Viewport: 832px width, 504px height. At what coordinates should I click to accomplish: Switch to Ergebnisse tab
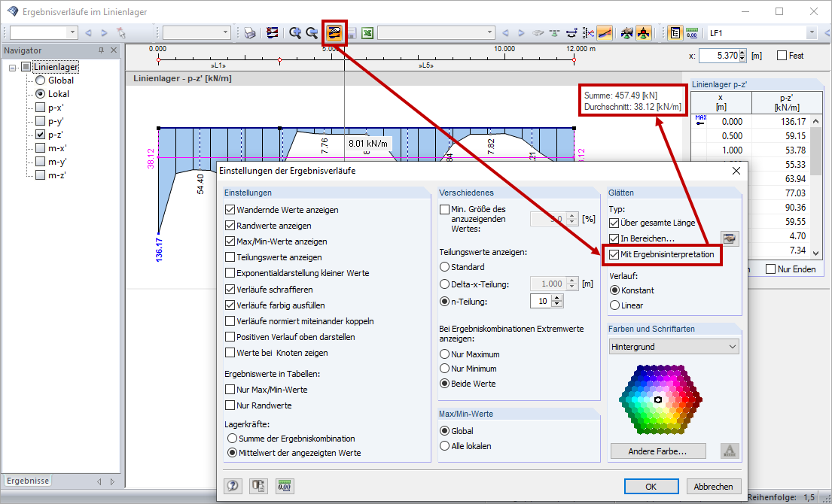pyautogui.click(x=28, y=481)
